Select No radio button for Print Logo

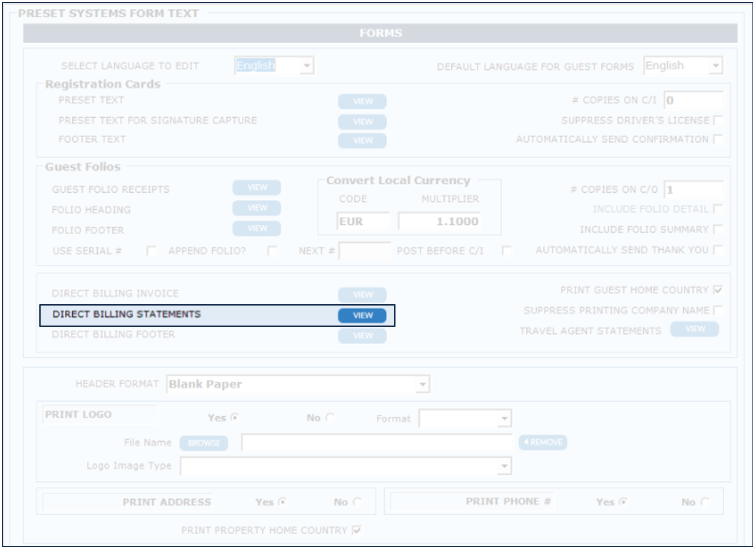click(x=330, y=418)
